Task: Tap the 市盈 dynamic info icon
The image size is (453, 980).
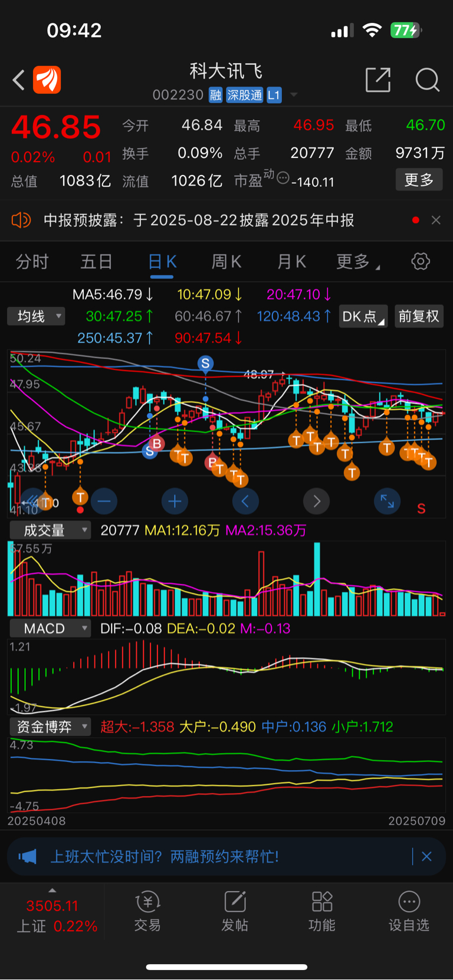Action: (x=283, y=177)
